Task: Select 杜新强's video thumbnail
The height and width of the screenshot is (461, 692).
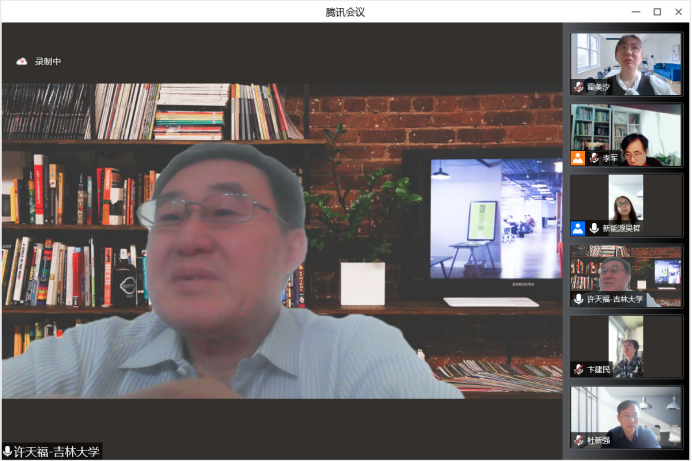Action: [x=626, y=413]
